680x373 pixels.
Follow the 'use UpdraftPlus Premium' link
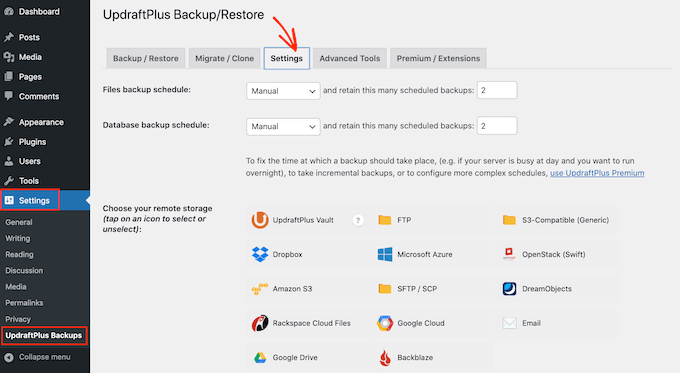coord(597,173)
